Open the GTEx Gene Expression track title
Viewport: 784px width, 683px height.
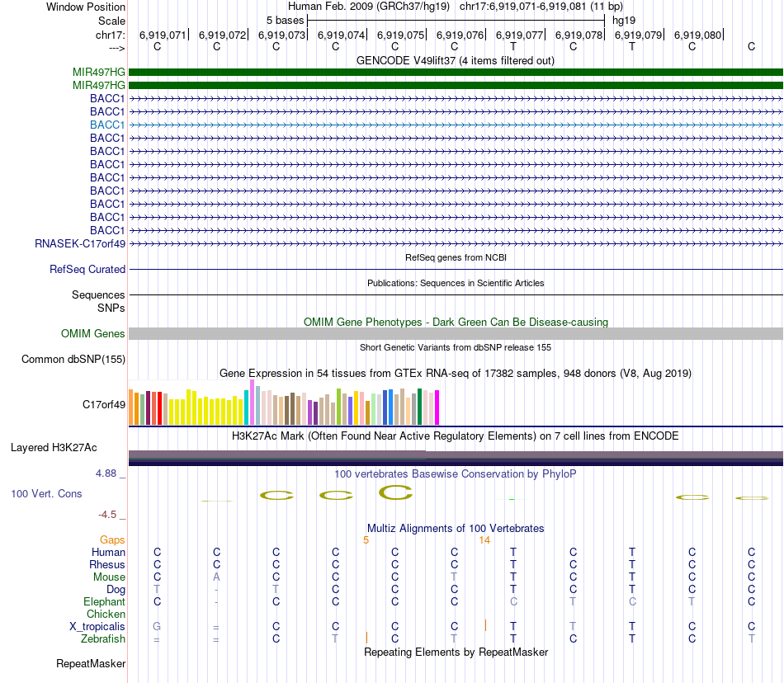coord(456,373)
